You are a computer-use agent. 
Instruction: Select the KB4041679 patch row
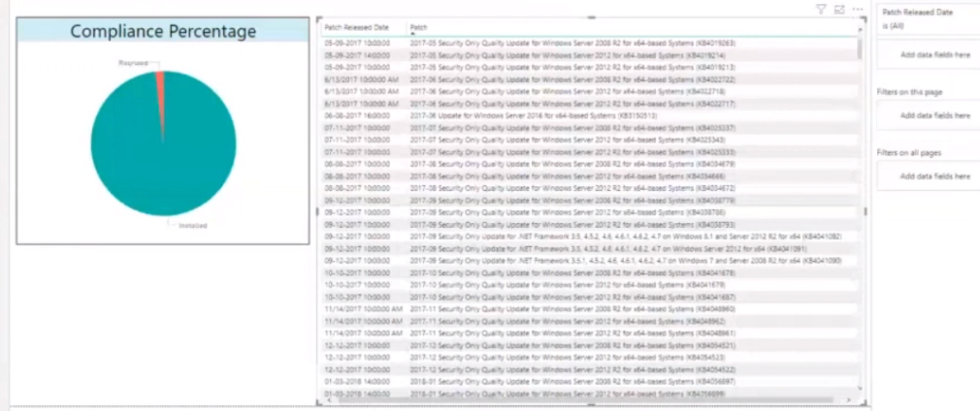(x=590, y=285)
